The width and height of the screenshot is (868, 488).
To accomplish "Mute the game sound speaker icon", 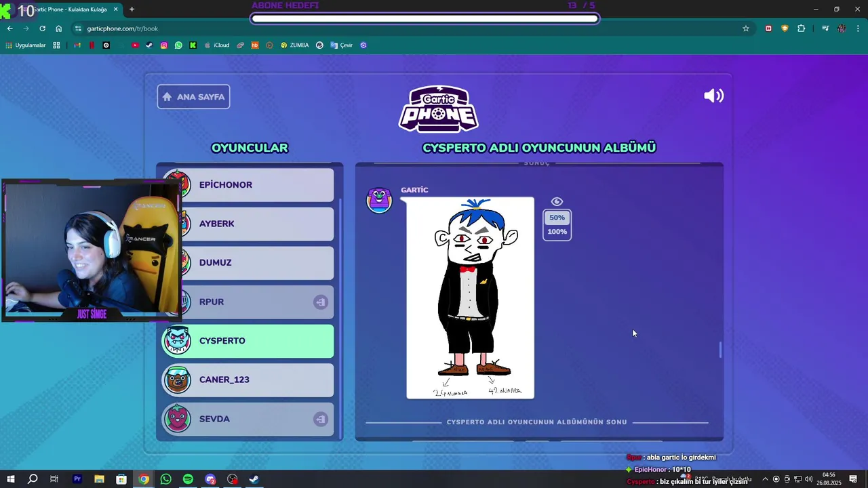I will click(x=713, y=96).
